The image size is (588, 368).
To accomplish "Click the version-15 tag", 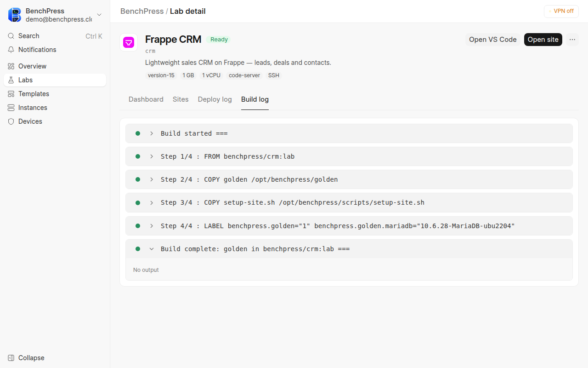I will pos(161,75).
